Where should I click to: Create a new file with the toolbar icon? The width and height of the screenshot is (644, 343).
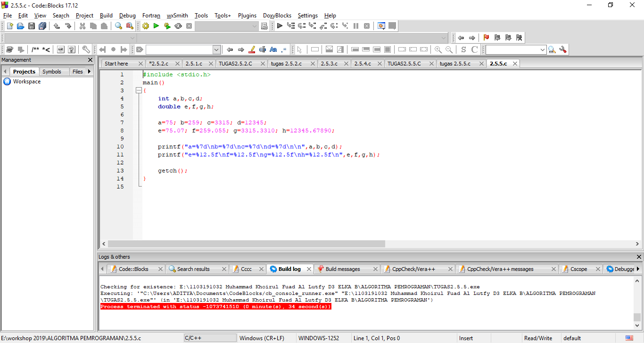(9, 26)
